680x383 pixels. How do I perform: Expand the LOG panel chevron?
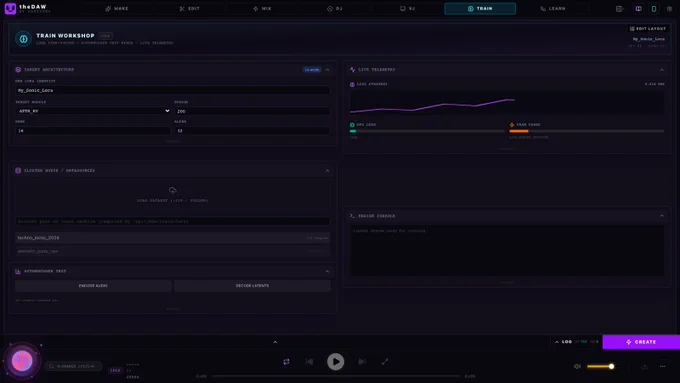(557, 342)
